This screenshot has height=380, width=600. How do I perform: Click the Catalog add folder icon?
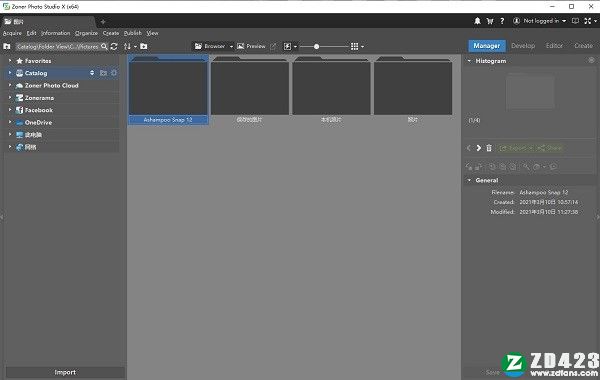[103, 73]
